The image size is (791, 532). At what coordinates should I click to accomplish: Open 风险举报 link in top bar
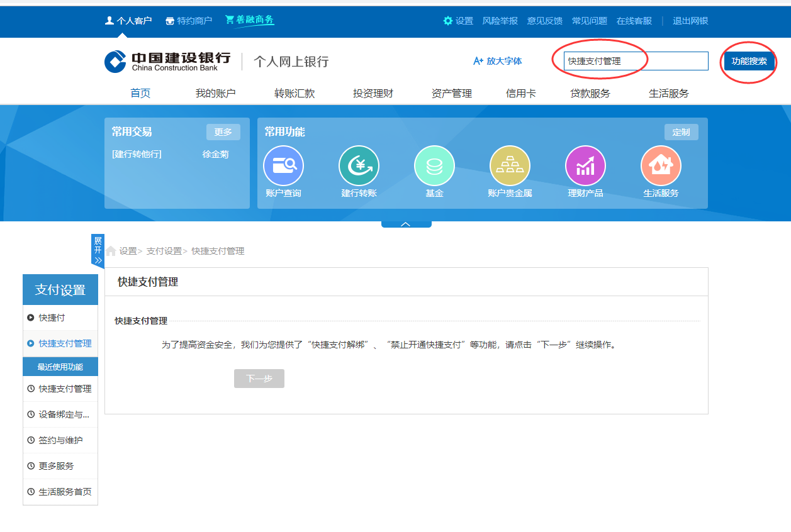click(500, 21)
